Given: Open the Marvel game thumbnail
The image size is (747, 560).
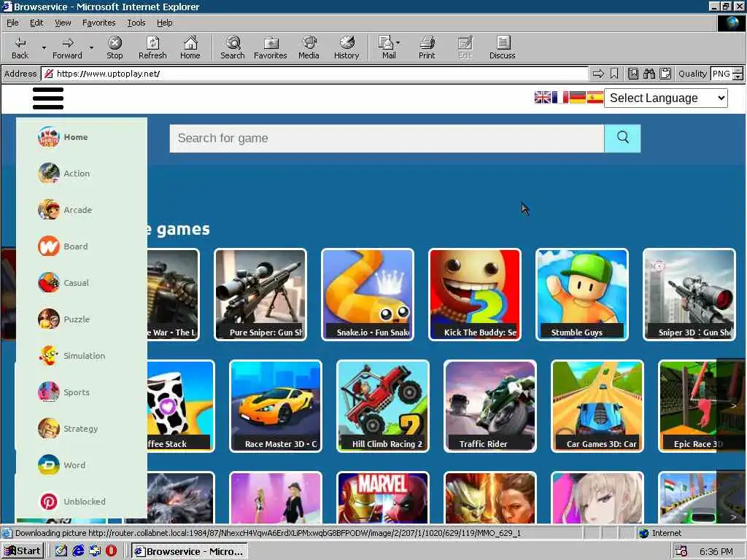Looking at the screenshot, I should tap(382, 497).
